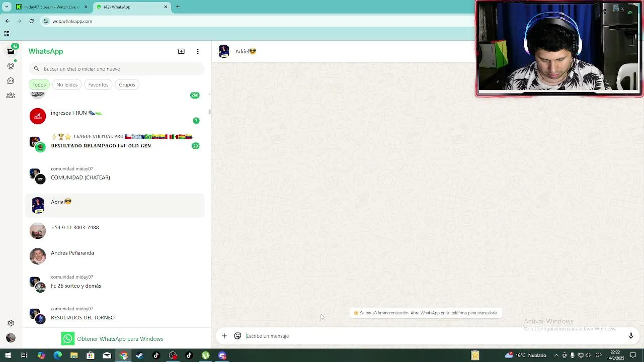Image resolution: width=644 pixels, height=362 pixels.
Task: Open File Explorer from the taskbar
Action: (74, 355)
